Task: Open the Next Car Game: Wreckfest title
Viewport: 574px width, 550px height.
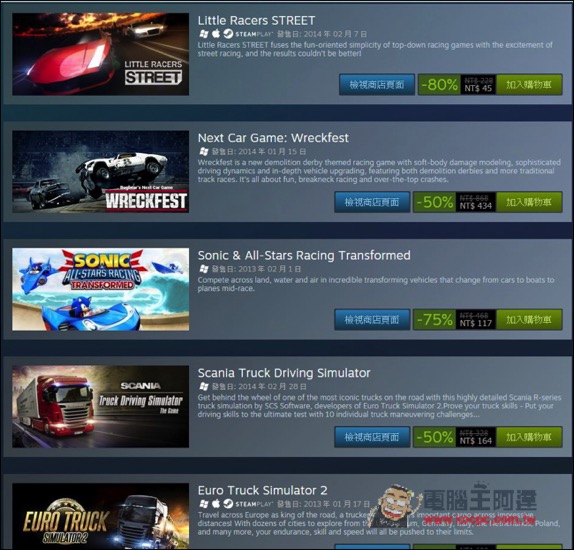Action: [x=273, y=138]
